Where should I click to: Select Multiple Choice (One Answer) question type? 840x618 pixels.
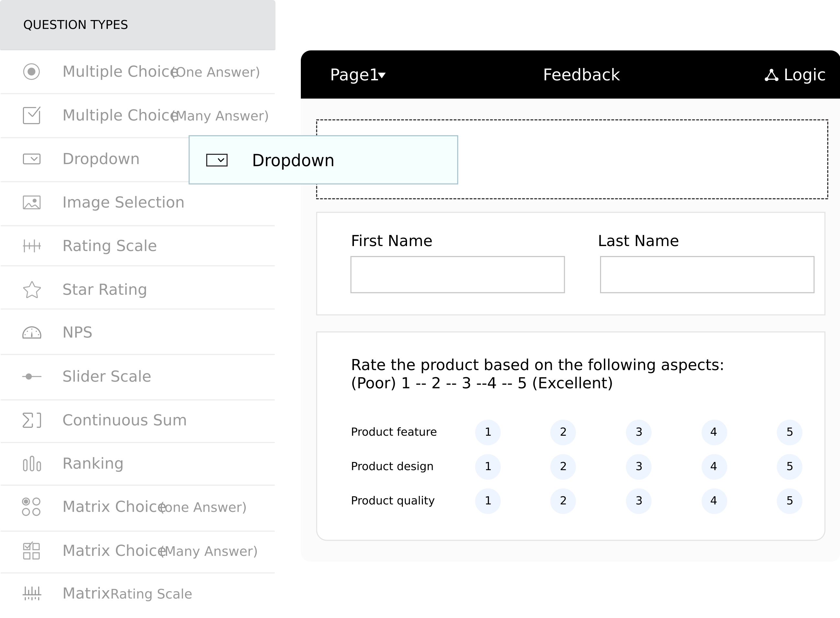pos(142,72)
